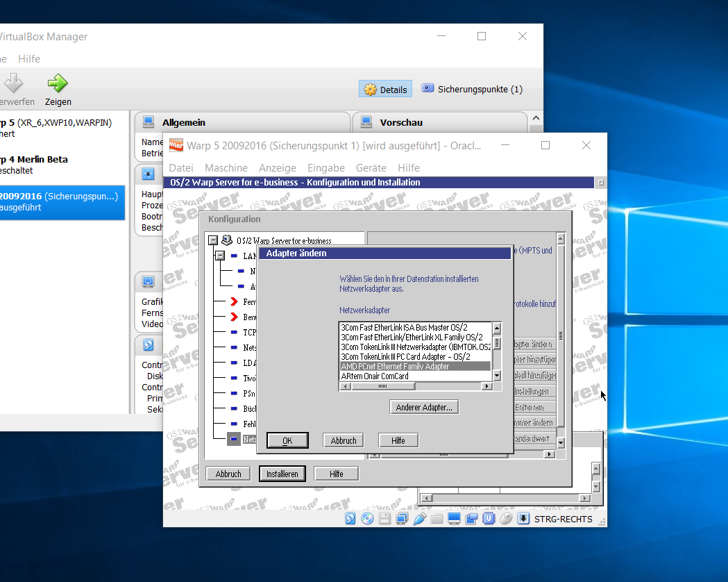The image size is (728, 582).
Task: Click the storage disk icon in Manager details
Action: (x=148, y=344)
